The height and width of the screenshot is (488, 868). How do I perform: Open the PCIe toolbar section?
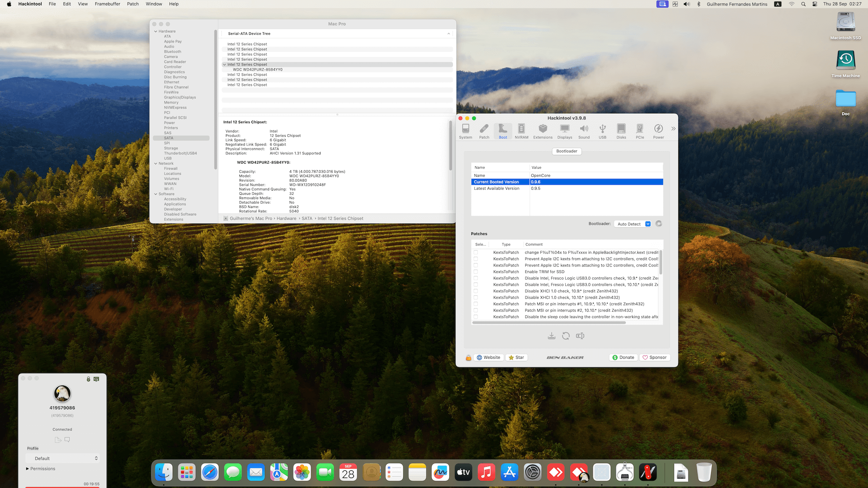click(640, 131)
